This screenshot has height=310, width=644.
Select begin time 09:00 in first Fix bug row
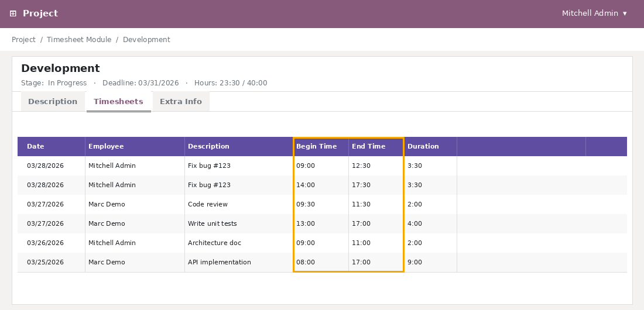click(x=321, y=166)
